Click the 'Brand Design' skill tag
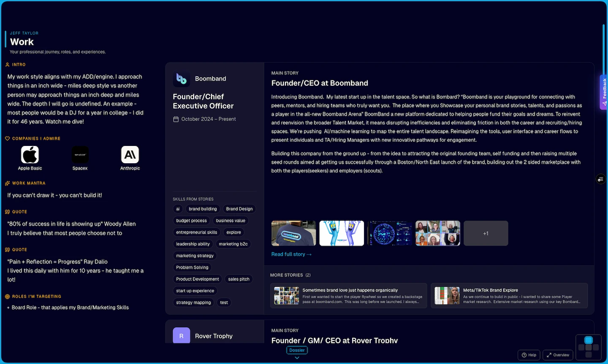This screenshot has height=364, width=608. pos(239,209)
